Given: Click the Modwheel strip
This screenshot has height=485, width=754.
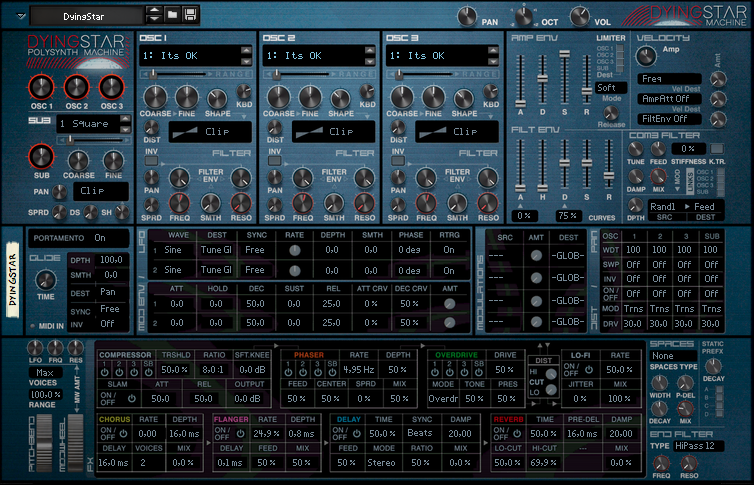Looking at the screenshot, I should (75, 443).
